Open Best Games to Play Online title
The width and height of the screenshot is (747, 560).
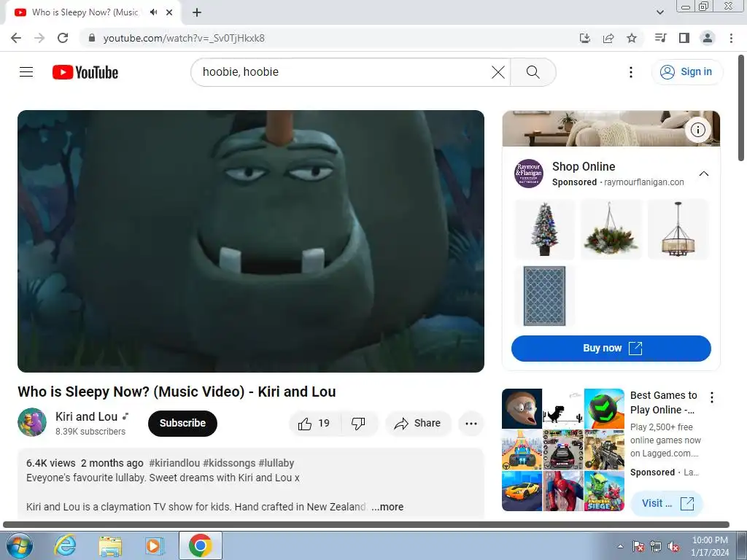click(x=664, y=402)
